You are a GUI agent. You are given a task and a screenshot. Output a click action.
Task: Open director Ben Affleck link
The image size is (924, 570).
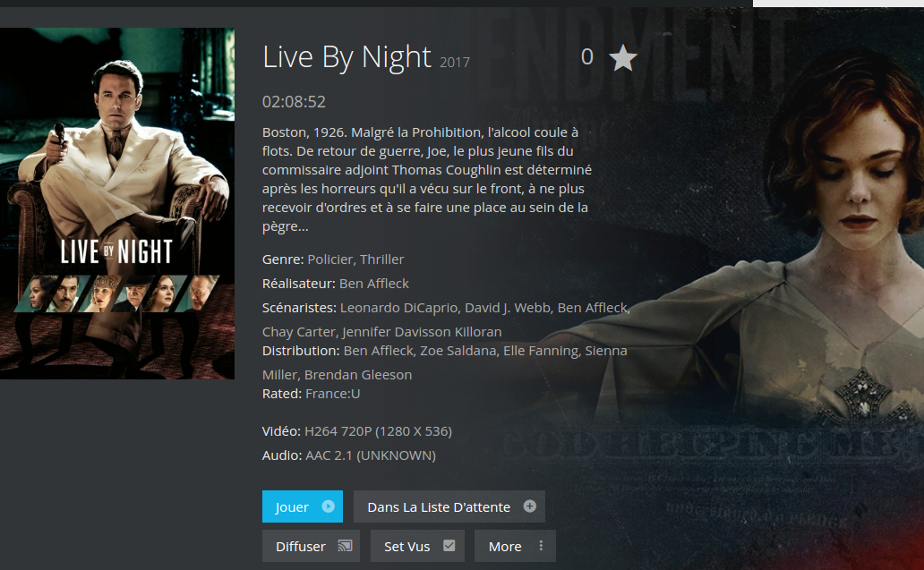(374, 284)
